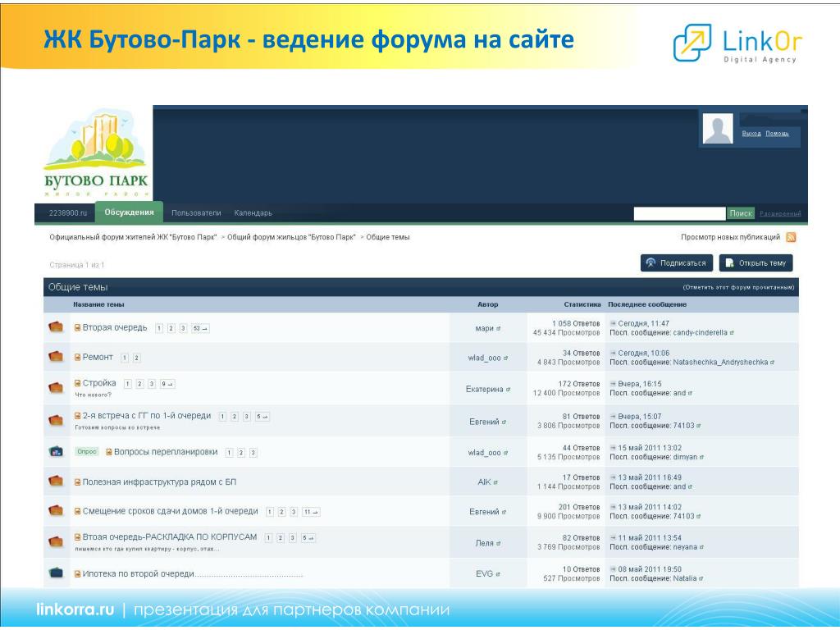This screenshot has width=840, height=630.
Task: Click folder icon for Полезная инфраструктура topic
Action: (56, 481)
